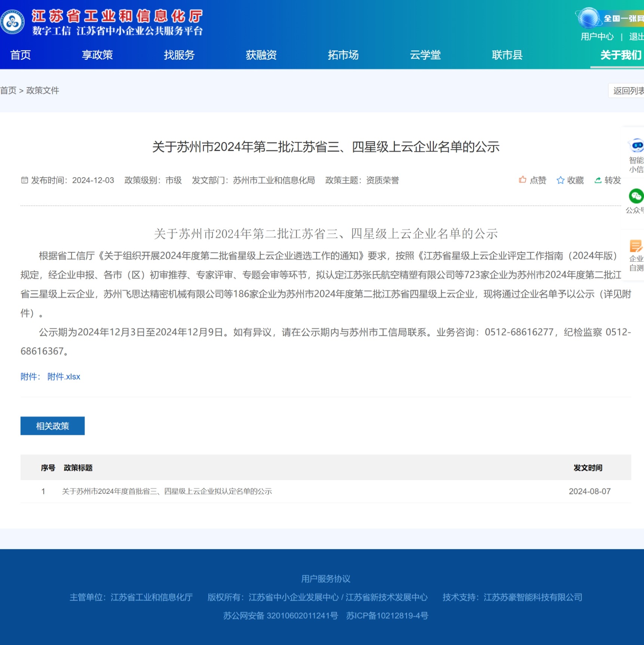Open the 关于我们 navigation tab
This screenshot has height=645, width=644.
pyautogui.click(x=621, y=55)
